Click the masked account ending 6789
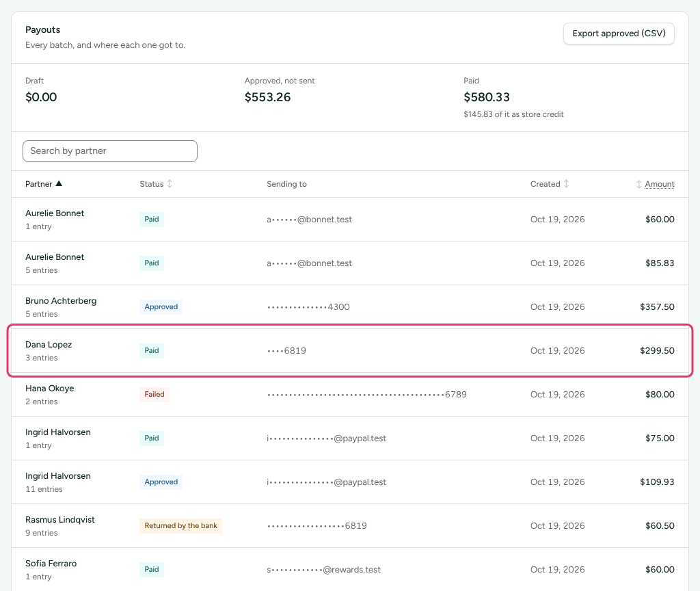The image size is (700, 591). click(x=367, y=395)
